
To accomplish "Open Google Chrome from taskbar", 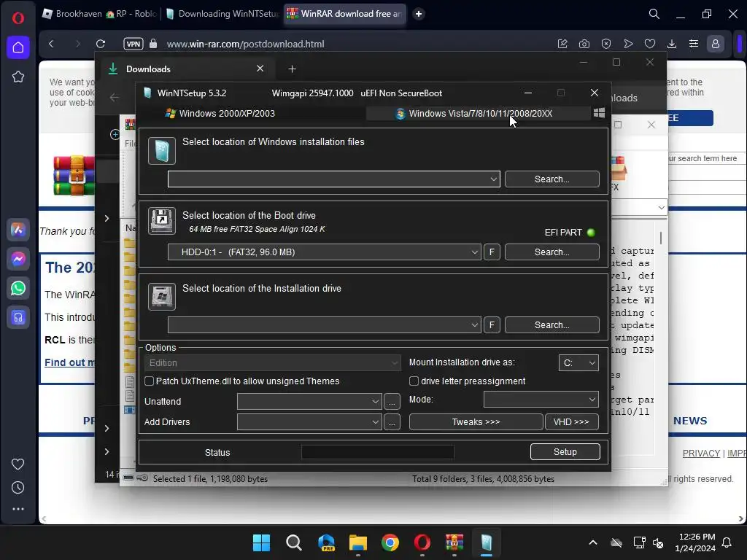I will pos(390,542).
